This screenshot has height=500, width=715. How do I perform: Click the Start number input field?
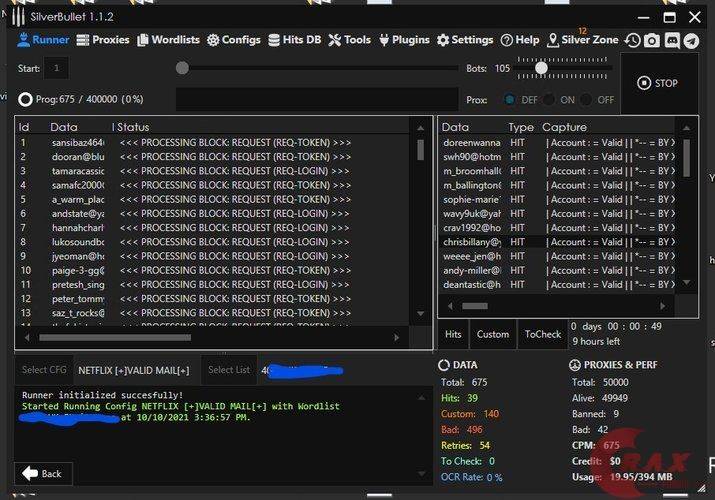pyautogui.click(x=56, y=68)
